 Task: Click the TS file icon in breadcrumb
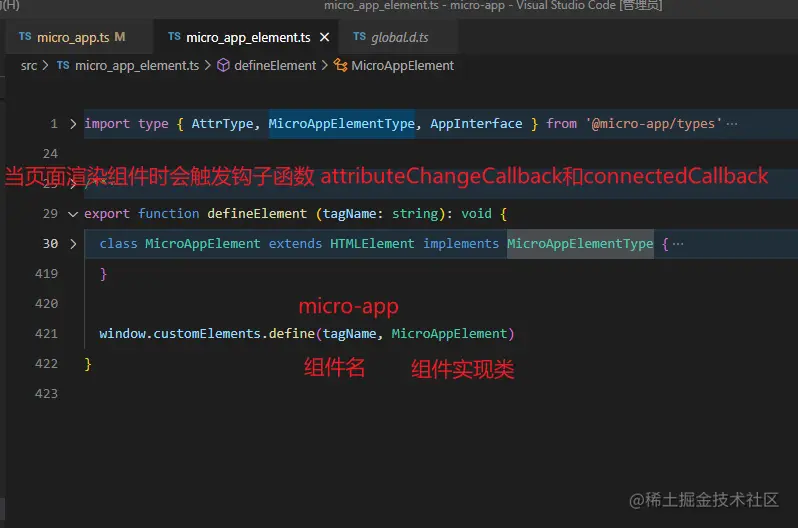[63, 65]
